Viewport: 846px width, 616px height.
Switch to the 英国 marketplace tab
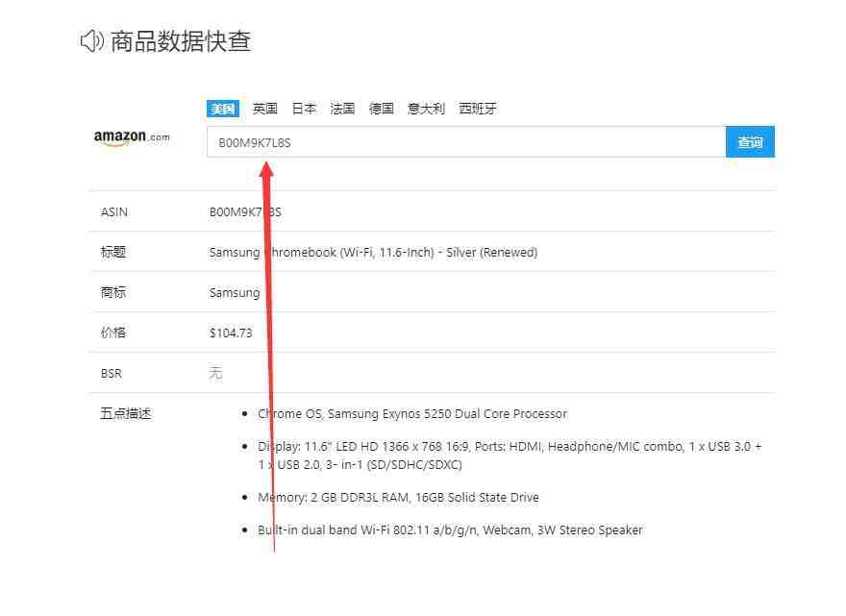[265, 109]
